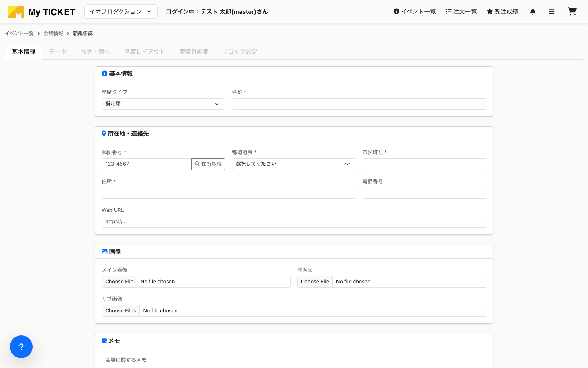Switch to the データ tab
Image resolution: width=588 pixels, height=368 pixels.
pyautogui.click(x=58, y=52)
